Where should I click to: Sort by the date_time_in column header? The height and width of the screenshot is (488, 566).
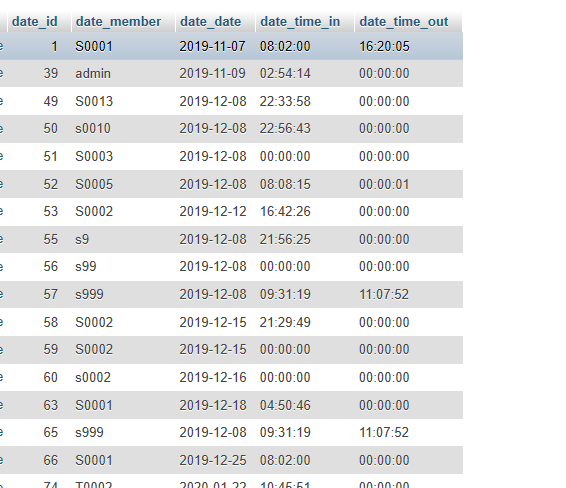tap(300, 22)
